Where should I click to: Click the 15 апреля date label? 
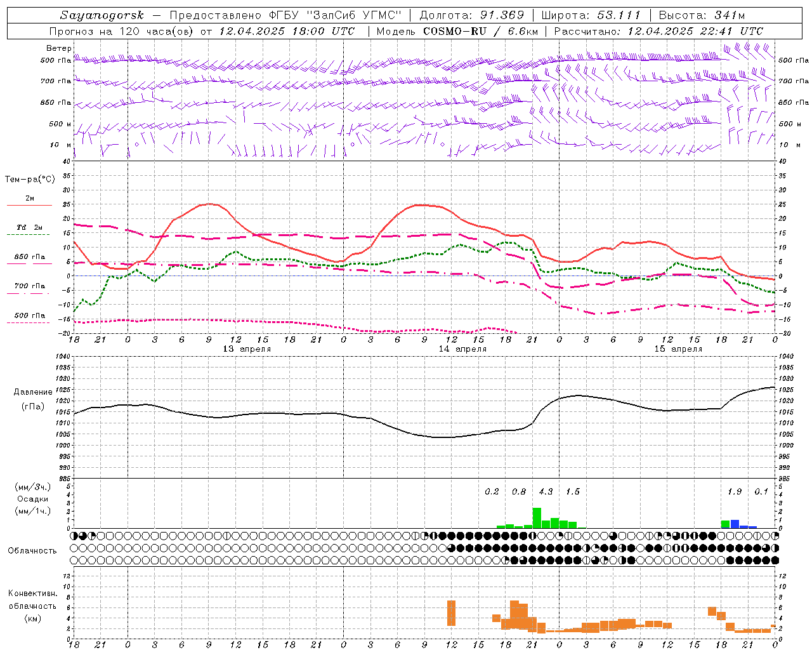coord(678,349)
